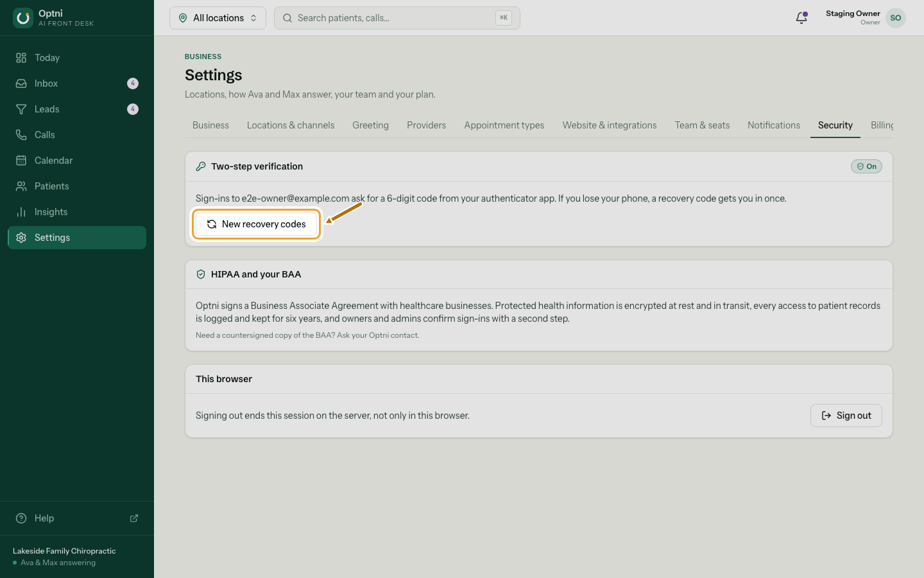Click the Calendar icon in sidebar
Image resolution: width=924 pixels, height=578 pixels.
[21, 161]
